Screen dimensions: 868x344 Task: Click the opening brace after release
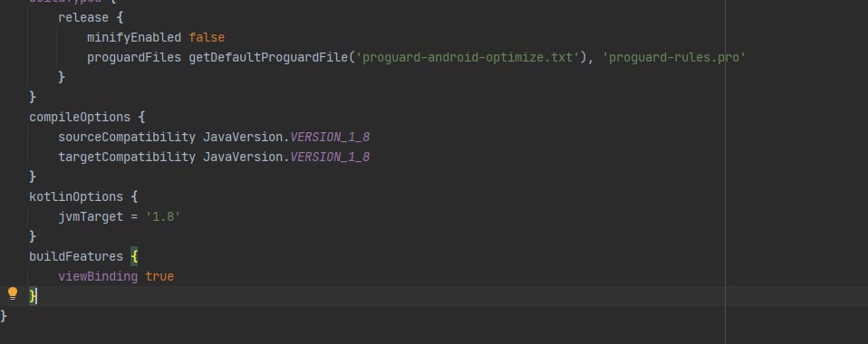point(120,18)
